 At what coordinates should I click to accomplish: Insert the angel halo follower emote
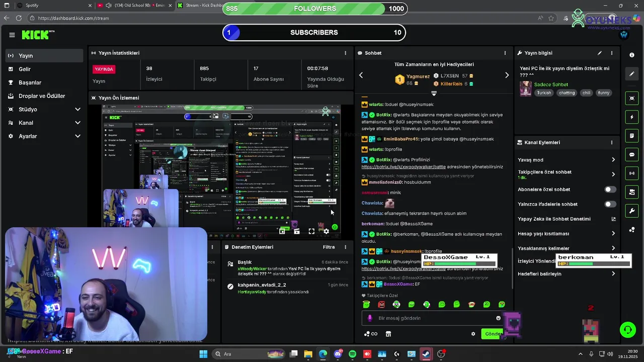click(x=366, y=305)
